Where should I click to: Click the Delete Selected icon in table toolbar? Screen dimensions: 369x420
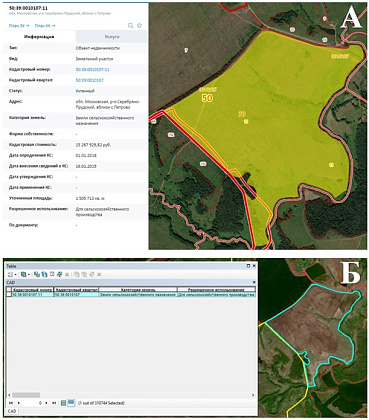(67, 275)
